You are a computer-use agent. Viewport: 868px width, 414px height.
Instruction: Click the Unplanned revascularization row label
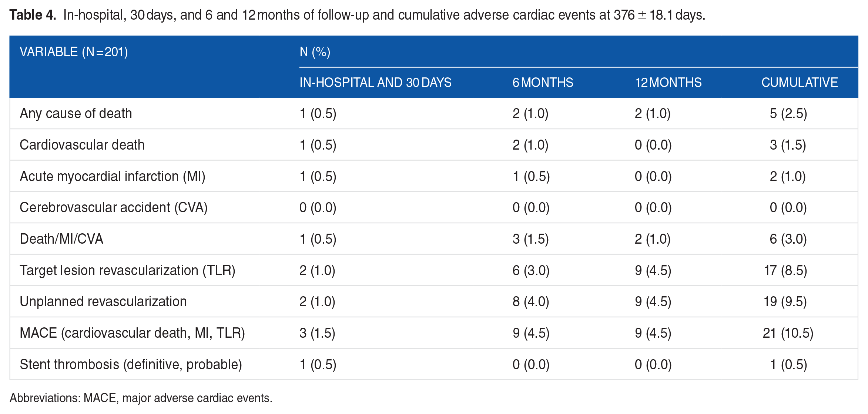pyautogui.click(x=103, y=302)
